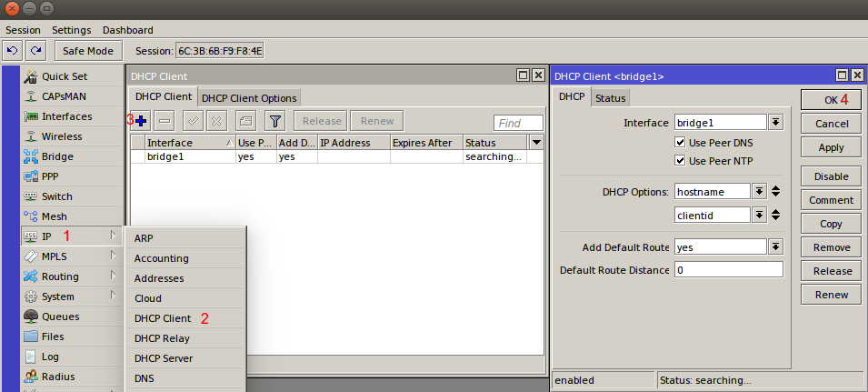868x392 pixels.
Task: Click the Default Route Distance field
Action: click(727, 270)
